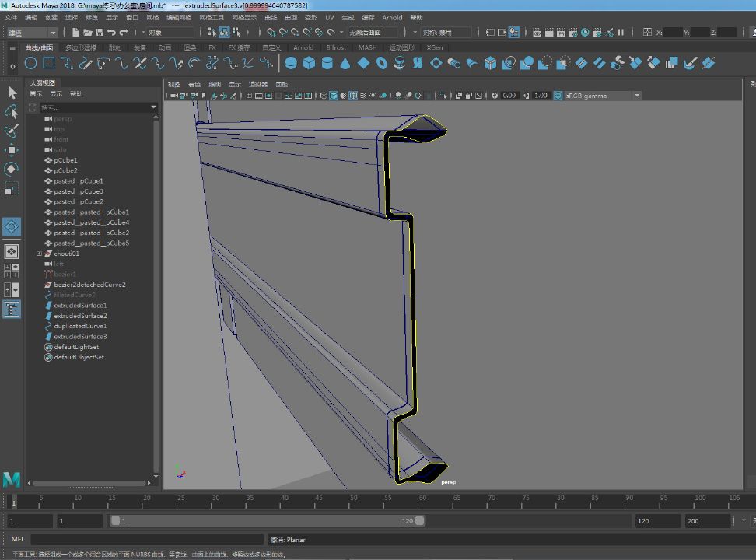Select duplicatedCurve1 in Outliner
Viewport: 756px width, 560px height.
pyautogui.click(x=80, y=326)
